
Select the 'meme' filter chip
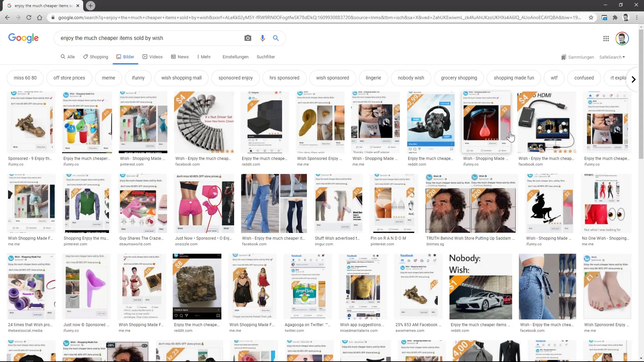click(x=108, y=78)
